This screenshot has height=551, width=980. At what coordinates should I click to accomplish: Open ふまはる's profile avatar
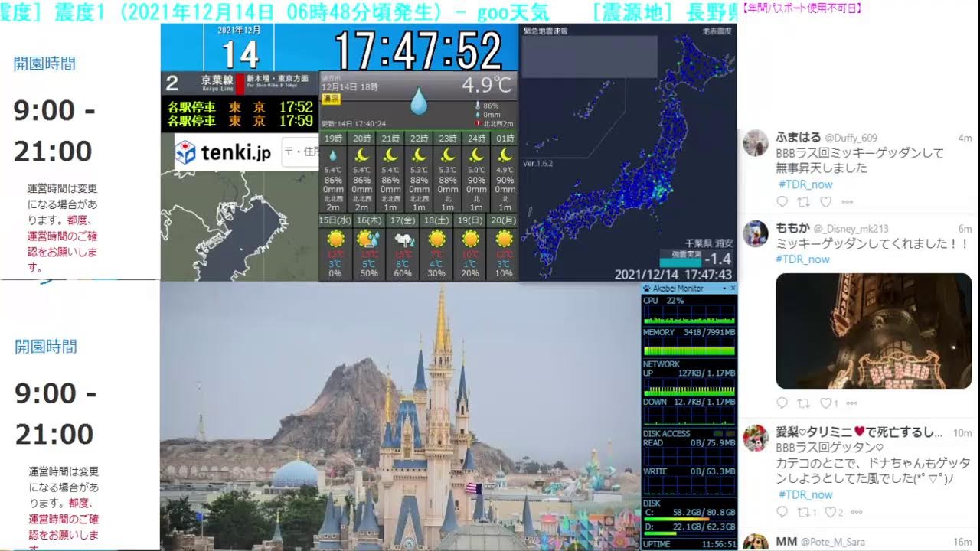[756, 142]
